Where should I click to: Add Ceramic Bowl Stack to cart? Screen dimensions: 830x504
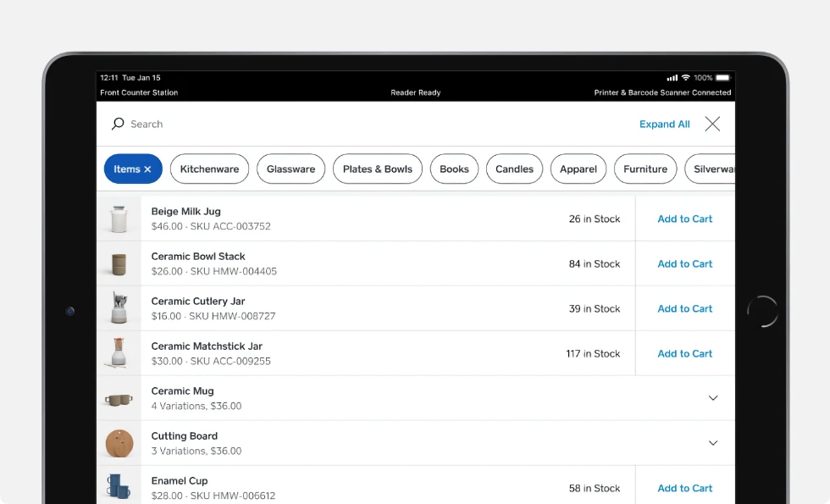pyautogui.click(x=685, y=263)
